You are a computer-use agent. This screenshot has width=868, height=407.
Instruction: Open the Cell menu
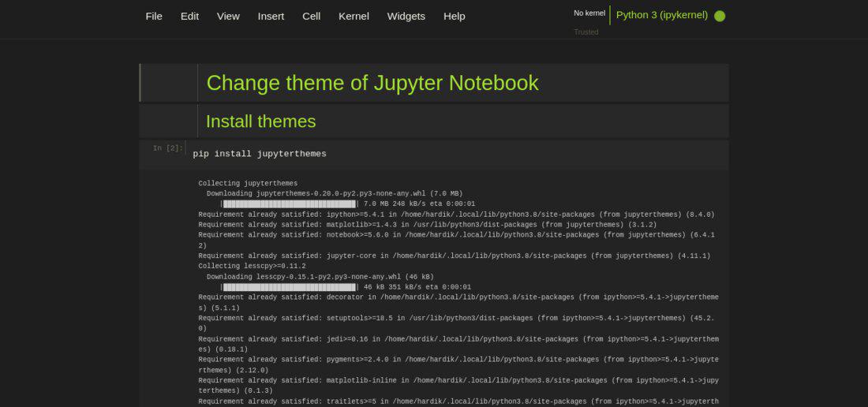tap(311, 16)
